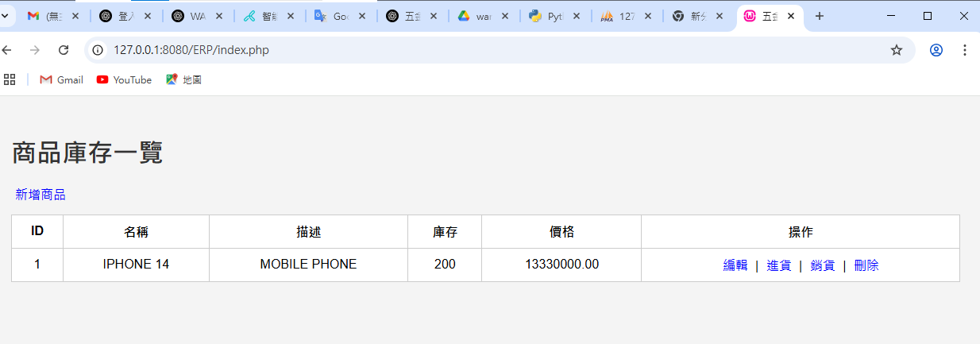
Task: Open the apps grid shortcut icon
Action: tap(10, 79)
